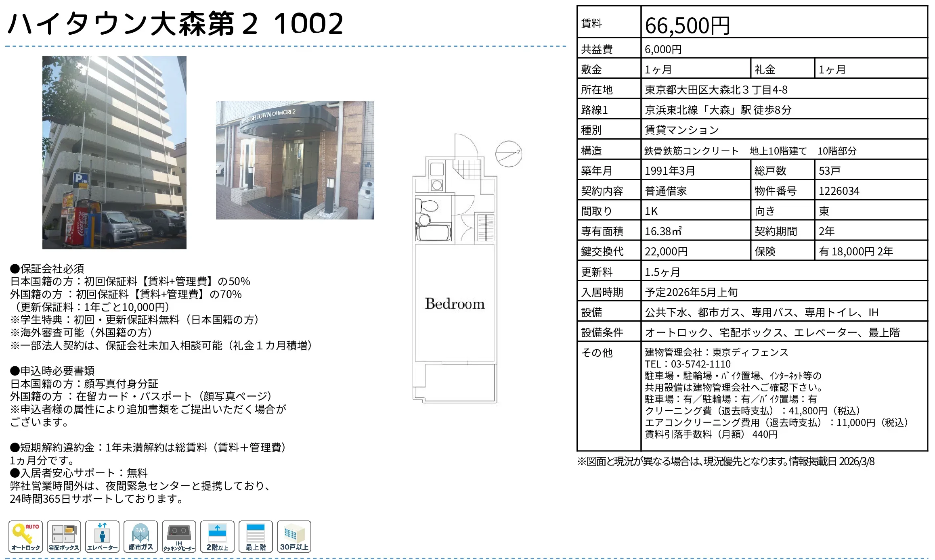Image resolution: width=935 pixels, height=560 pixels.
Task: Click the エレベーター elevator icon
Action: 102,536
